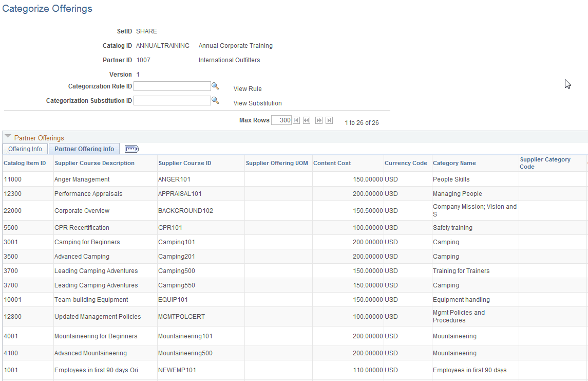The image size is (588, 381).
Task: Collapse the Partner Offerings section
Action: [x=7, y=137]
